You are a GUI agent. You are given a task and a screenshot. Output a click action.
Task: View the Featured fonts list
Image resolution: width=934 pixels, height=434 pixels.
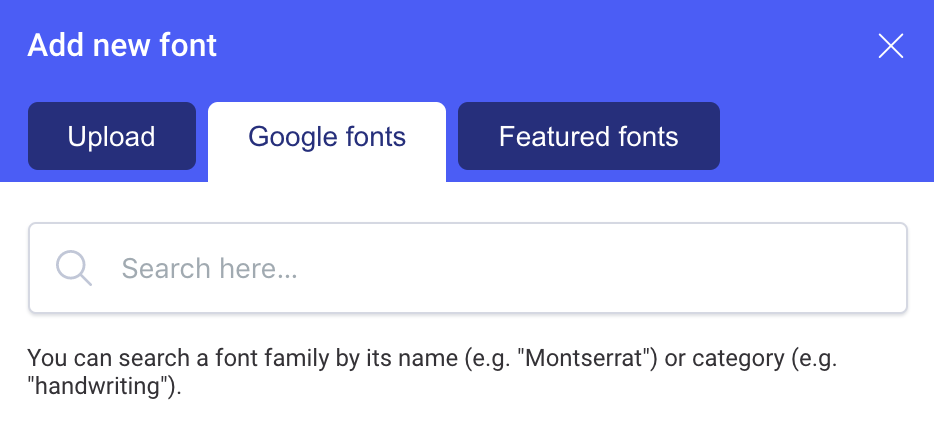(x=588, y=136)
